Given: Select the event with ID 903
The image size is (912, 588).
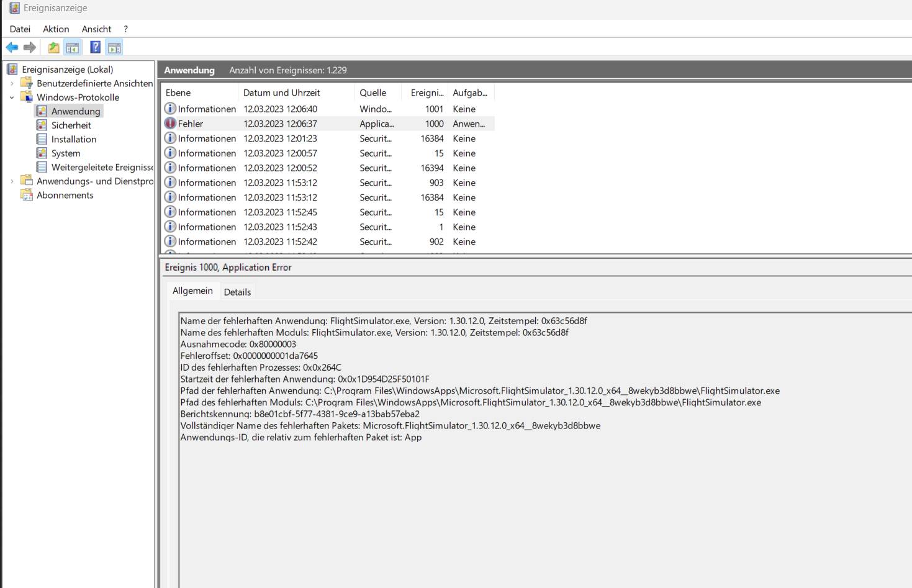Looking at the screenshot, I should click(328, 183).
